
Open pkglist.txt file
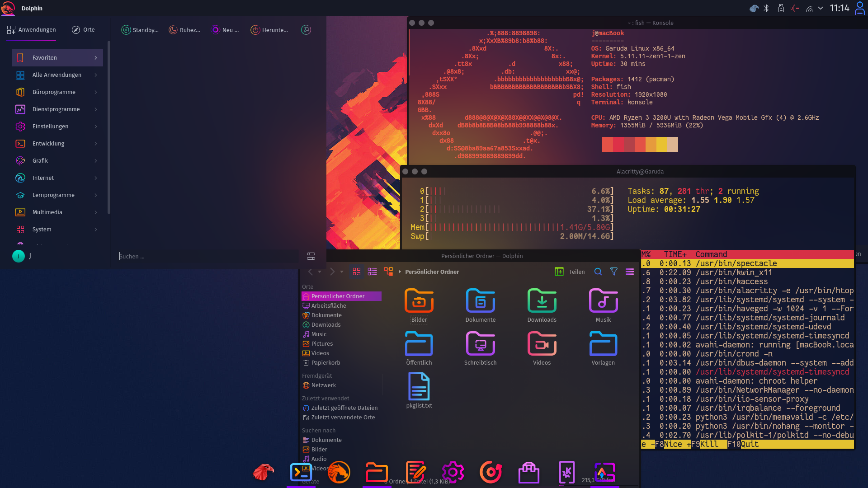click(419, 387)
